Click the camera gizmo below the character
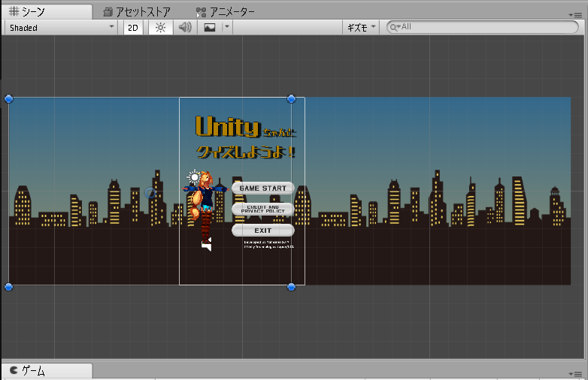Image resolution: width=588 pixels, height=380 pixels. [x=207, y=245]
